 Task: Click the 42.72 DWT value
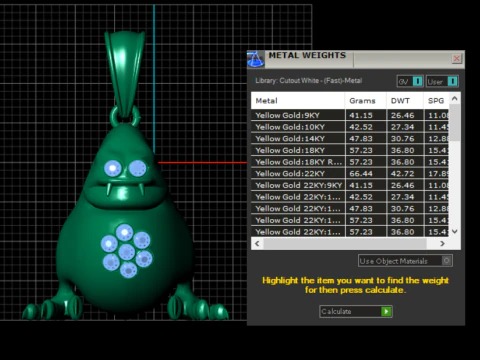point(402,174)
